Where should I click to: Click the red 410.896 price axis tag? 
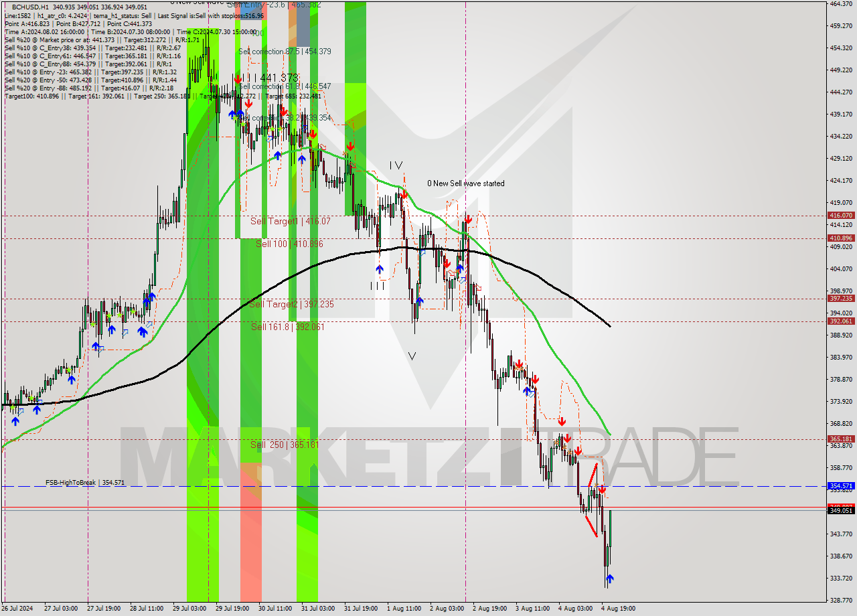(841, 238)
